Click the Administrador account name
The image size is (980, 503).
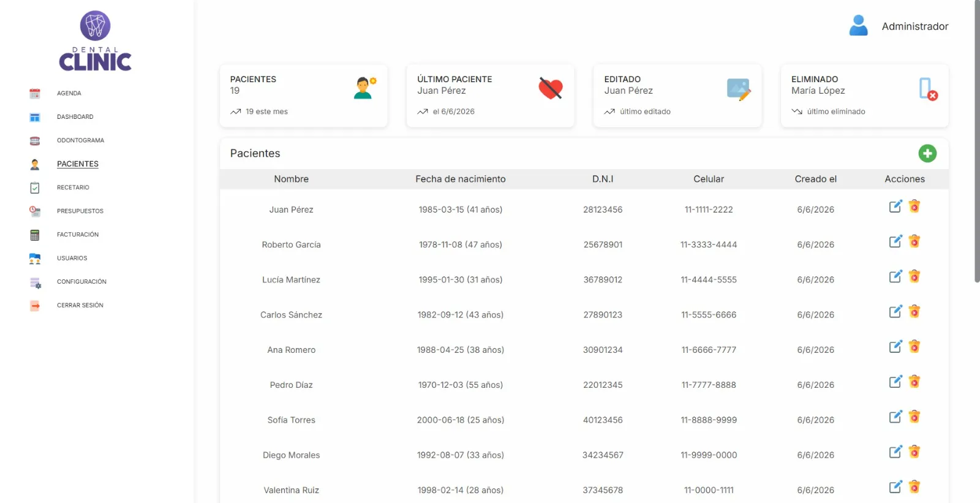pyautogui.click(x=915, y=26)
